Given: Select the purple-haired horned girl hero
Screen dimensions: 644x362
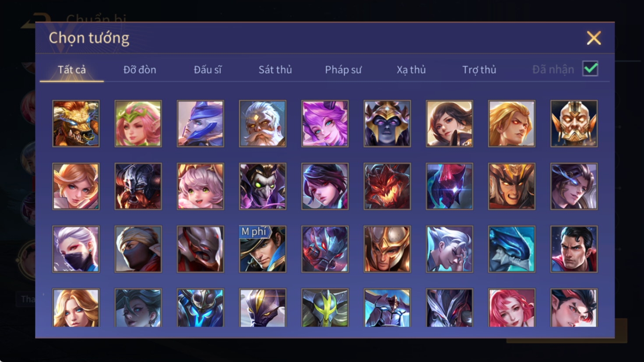Looking at the screenshot, I should (325, 123).
